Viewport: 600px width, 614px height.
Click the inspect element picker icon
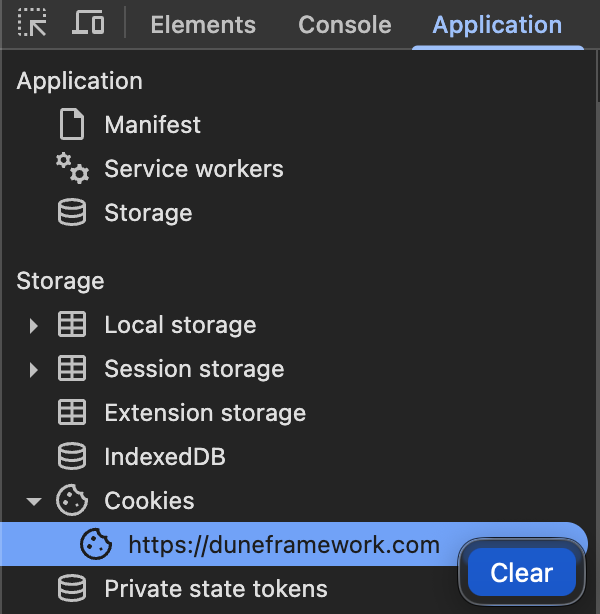point(32,23)
